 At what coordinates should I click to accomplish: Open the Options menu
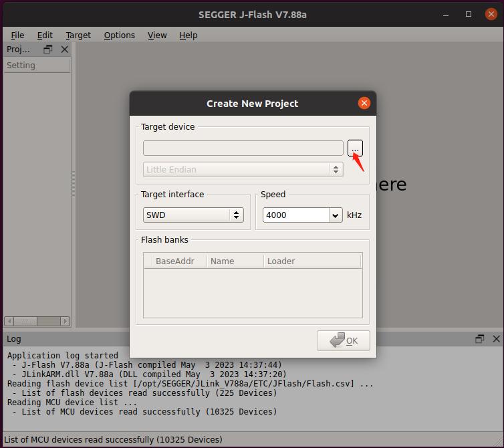pyautogui.click(x=119, y=35)
